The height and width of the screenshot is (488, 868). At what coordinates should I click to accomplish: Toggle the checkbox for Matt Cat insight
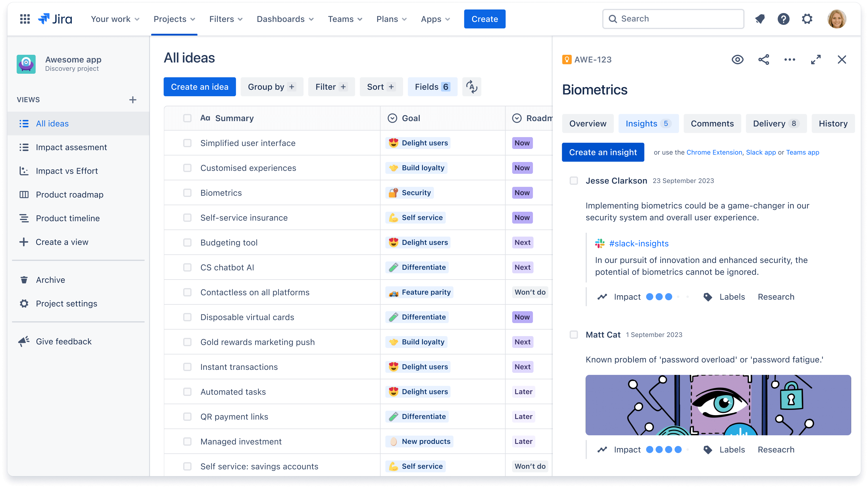573,334
